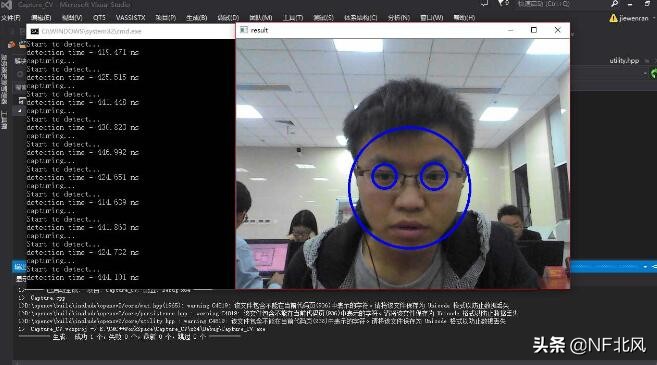Screen dimensions: 657x365
Task: Minimize the result window
Action: [x=511, y=30]
